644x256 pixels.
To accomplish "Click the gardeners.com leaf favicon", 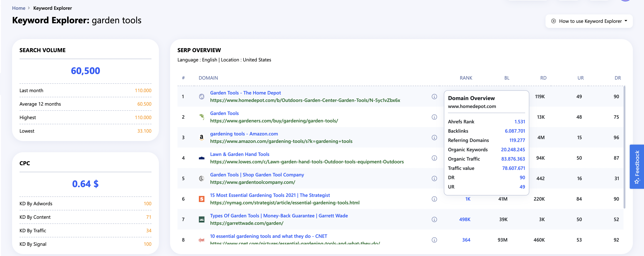I will click(201, 117).
